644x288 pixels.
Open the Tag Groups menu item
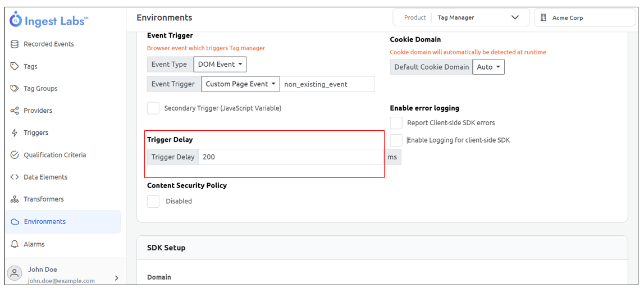tap(40, 89)
